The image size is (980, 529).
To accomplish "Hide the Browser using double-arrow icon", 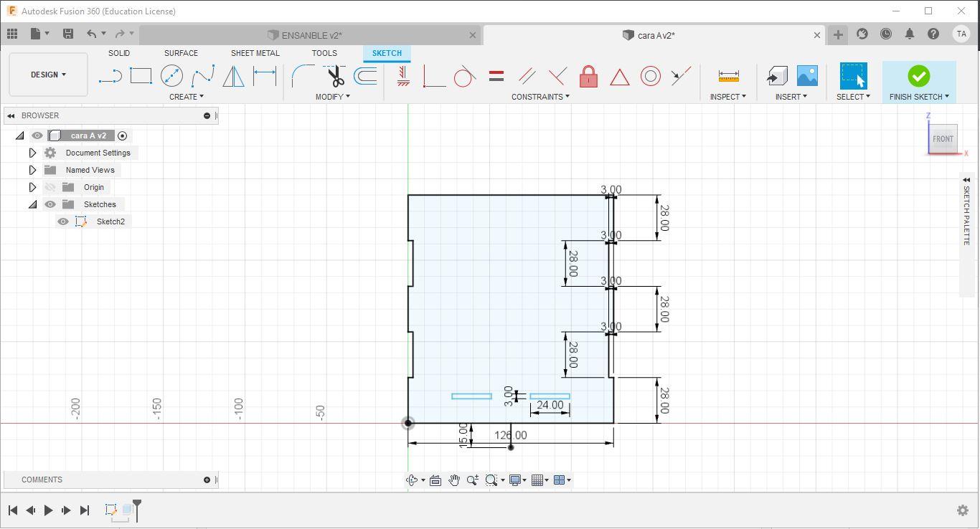I will pos(11,115).
